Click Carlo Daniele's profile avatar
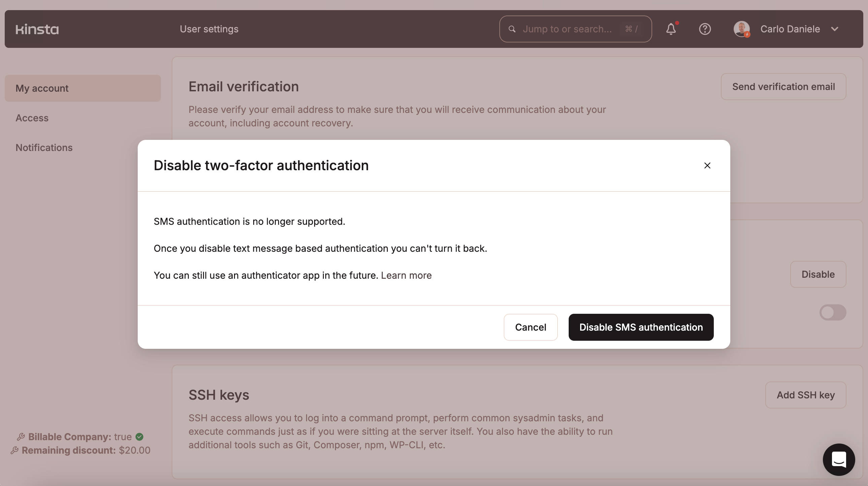 tap(742, 29)
